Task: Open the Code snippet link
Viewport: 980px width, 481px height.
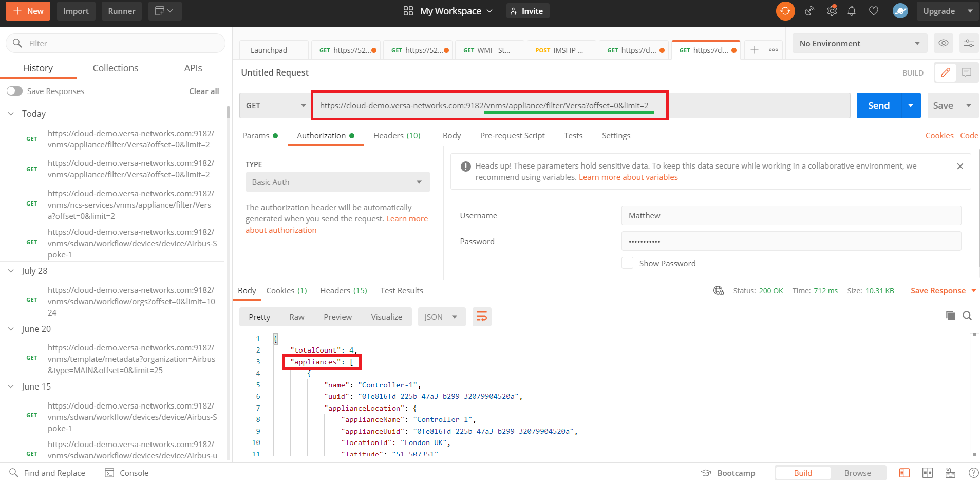Action: click(x=969, y=135)
